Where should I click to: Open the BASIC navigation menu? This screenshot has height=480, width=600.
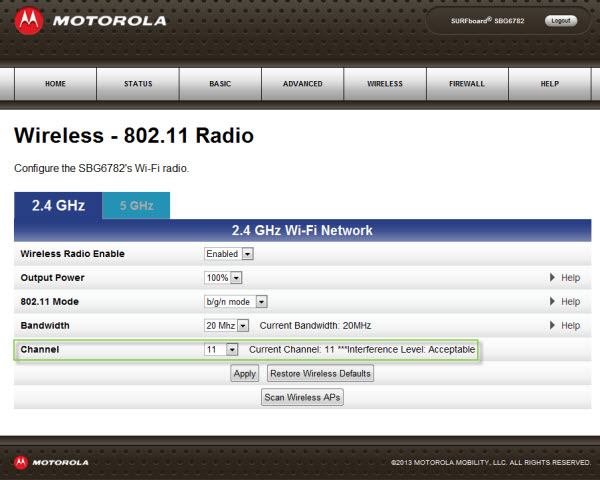click(x=220, y=84)
